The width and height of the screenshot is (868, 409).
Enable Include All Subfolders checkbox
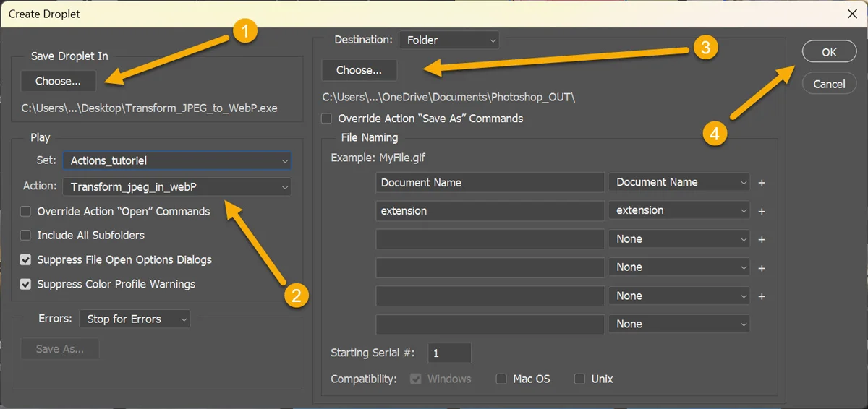click(x=26, y=236)
